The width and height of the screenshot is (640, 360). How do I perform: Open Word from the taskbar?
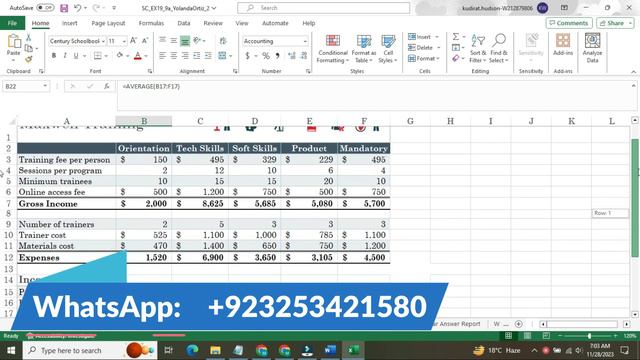click(330, 350)
